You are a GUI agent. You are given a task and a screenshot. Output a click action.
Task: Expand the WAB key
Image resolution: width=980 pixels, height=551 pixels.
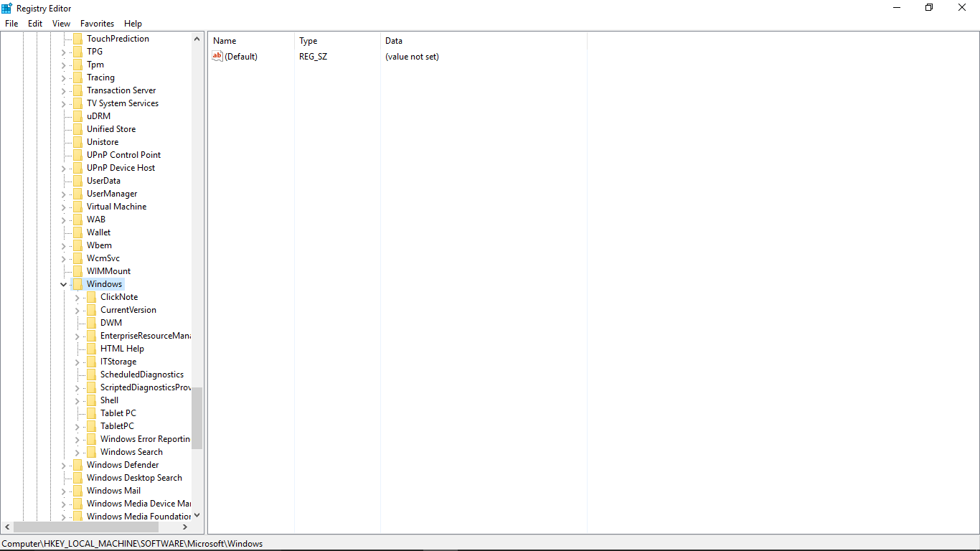click(64, 220)
